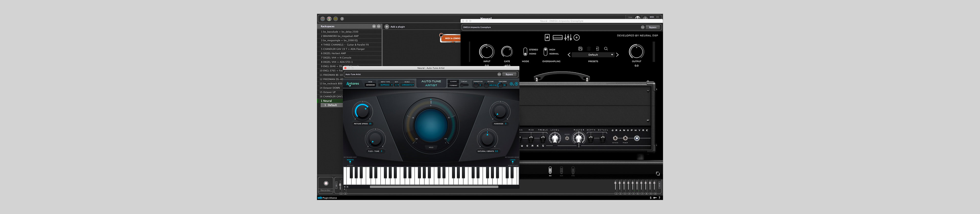
Task: Add a new rackspace with the plus icon
Action: [374, 26]
